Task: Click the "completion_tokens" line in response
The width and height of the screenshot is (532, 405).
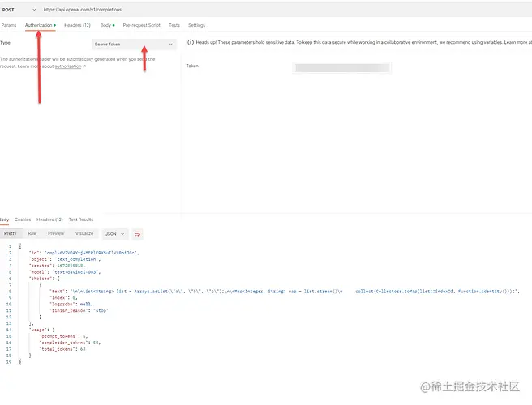Action: click(x=70, y=343)
